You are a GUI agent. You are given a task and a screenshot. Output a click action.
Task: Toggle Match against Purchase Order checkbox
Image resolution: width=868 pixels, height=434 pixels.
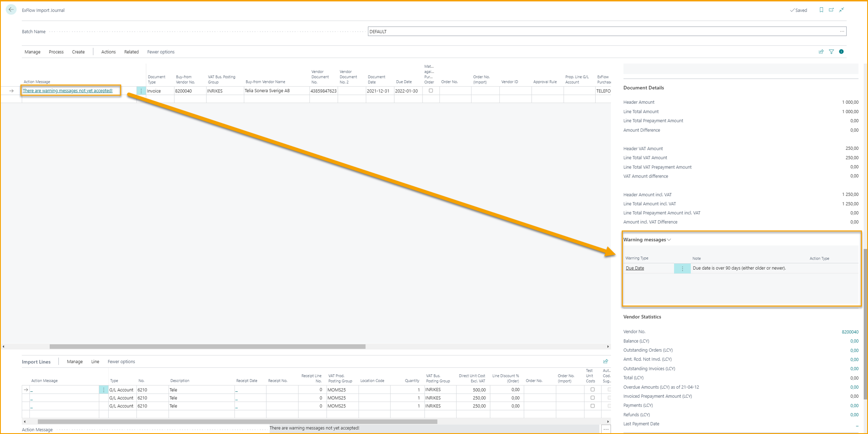point(431,90)
